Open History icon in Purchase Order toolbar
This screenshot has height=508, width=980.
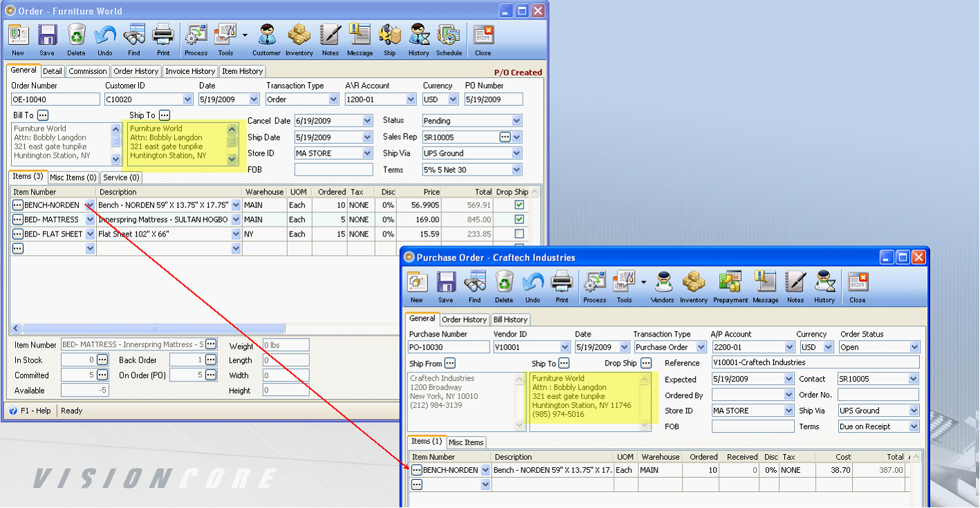point(824,282)
